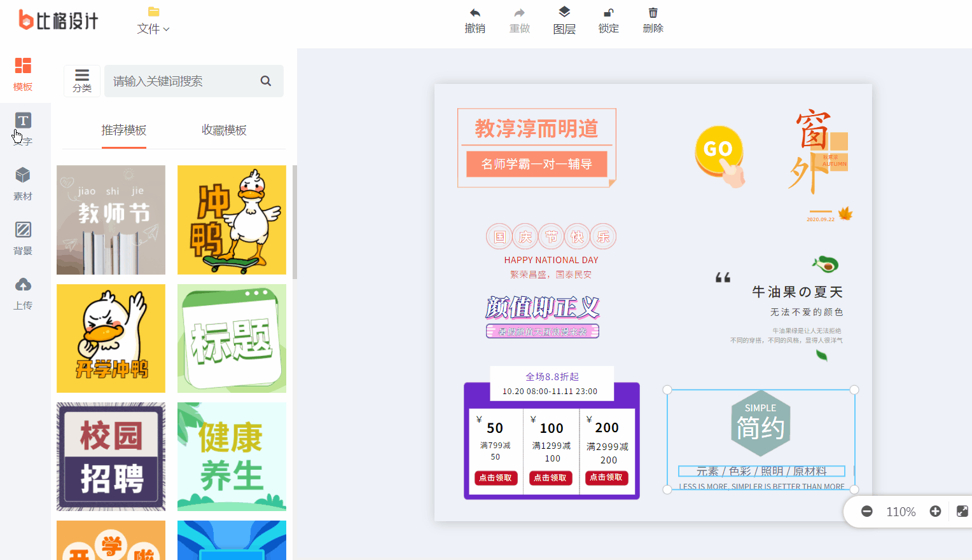This screenshot has height=560, width=972.
Task: Open the 模板 templates panel
Action: click(23, 74)
